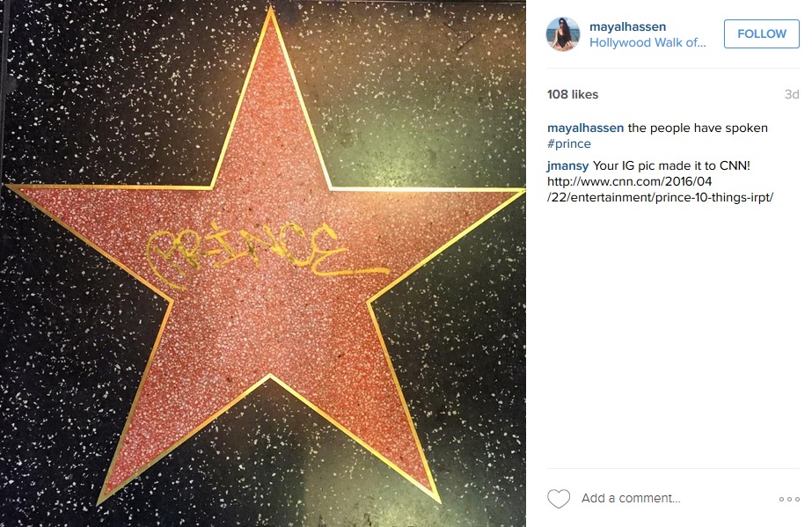Click the 3d post timestamp
Viewport: 812px width, 527px height.
(792, 94)
